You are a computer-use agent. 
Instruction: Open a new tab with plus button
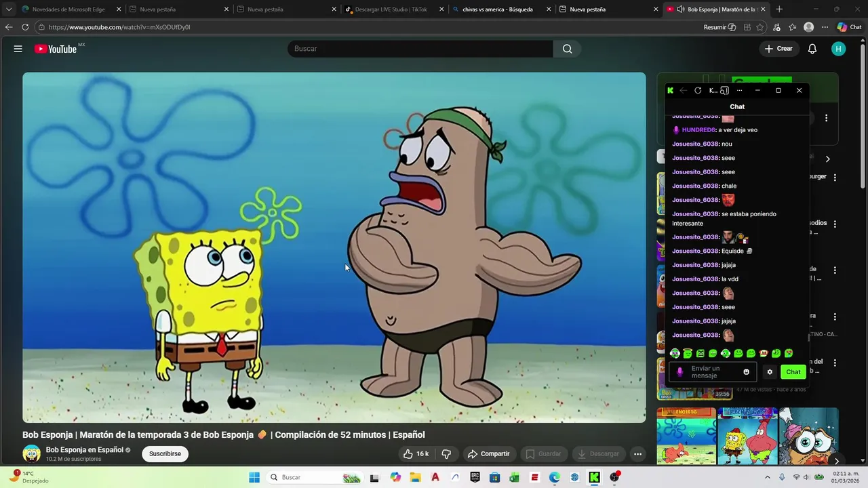[779, 9]
